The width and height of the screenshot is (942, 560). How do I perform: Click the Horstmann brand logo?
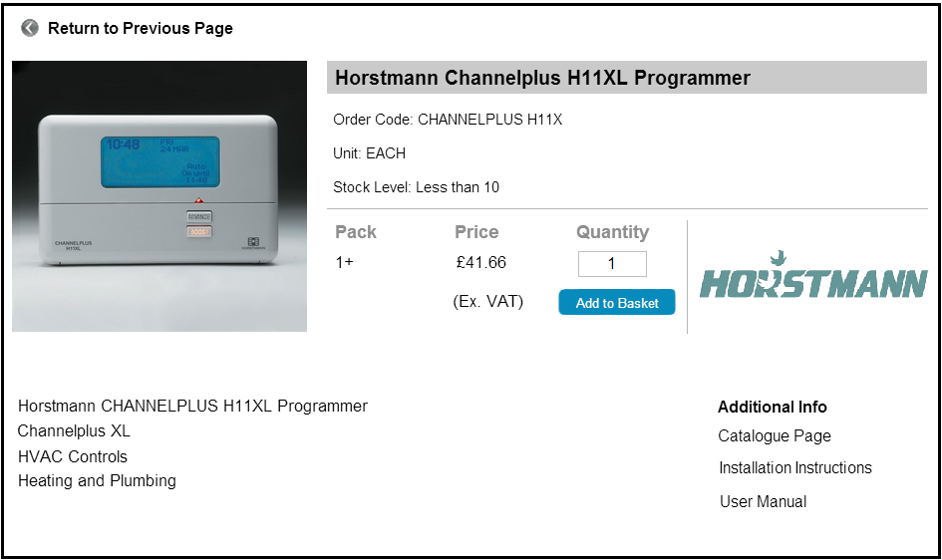pyautogui.click(x=812, y=276)
